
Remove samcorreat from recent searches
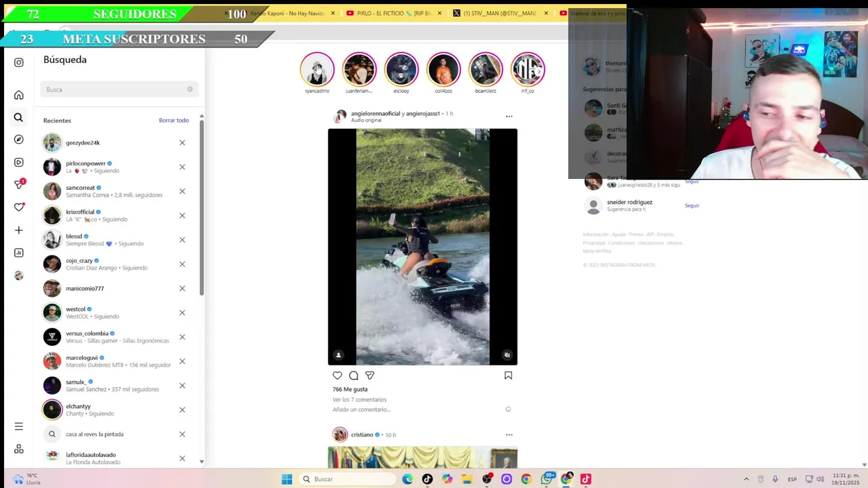click(182, 191)
